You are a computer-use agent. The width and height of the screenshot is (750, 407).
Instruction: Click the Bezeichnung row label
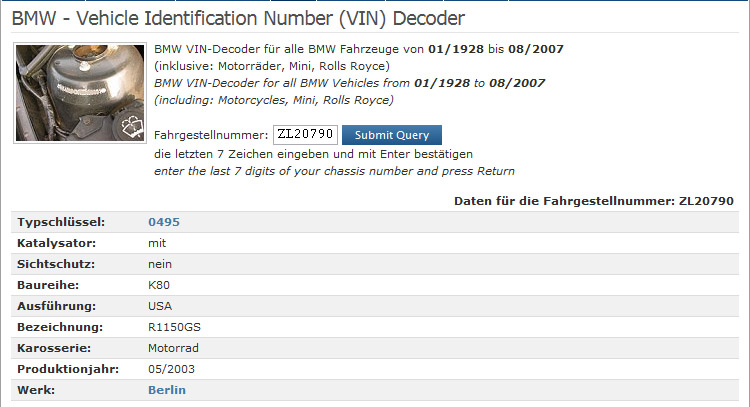pyautogui.click(x=60, y=327)
